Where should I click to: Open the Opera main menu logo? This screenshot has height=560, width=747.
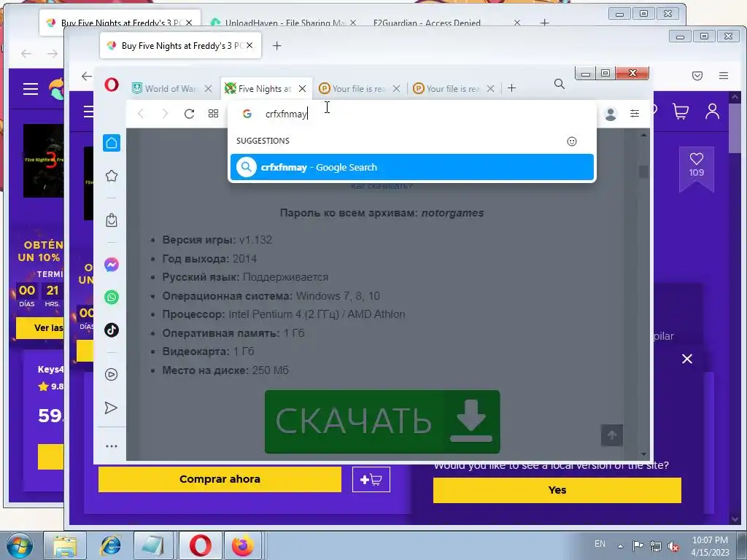point(112,85)
